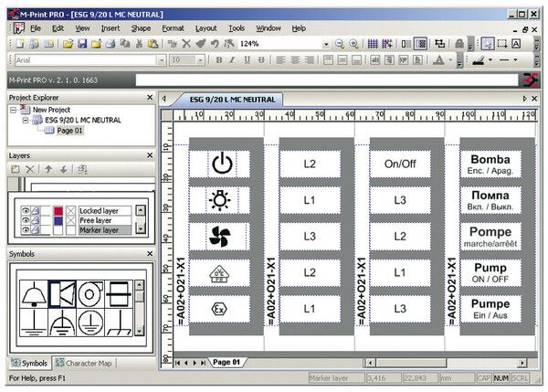Switch to the Character Map tab
The height and width of the screenshot is (392, 548).
84,364
